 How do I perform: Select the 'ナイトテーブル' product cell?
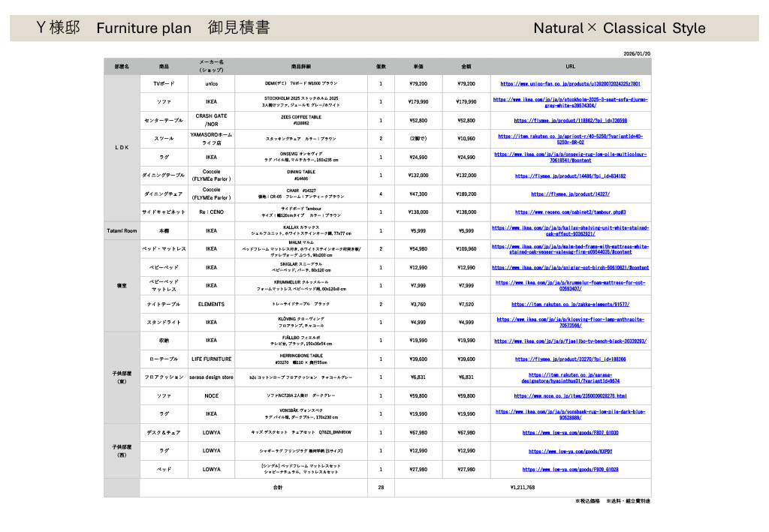(x=164, y=304)
